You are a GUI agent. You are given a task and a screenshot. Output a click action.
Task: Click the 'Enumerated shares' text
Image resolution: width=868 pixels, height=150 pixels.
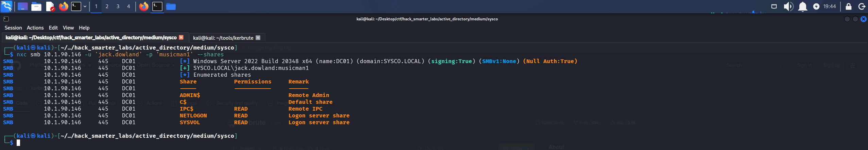pyautogui.click(x=222, y=75)
